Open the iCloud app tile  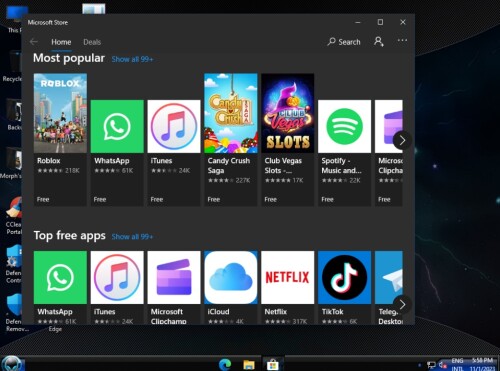tap(231, 287)
